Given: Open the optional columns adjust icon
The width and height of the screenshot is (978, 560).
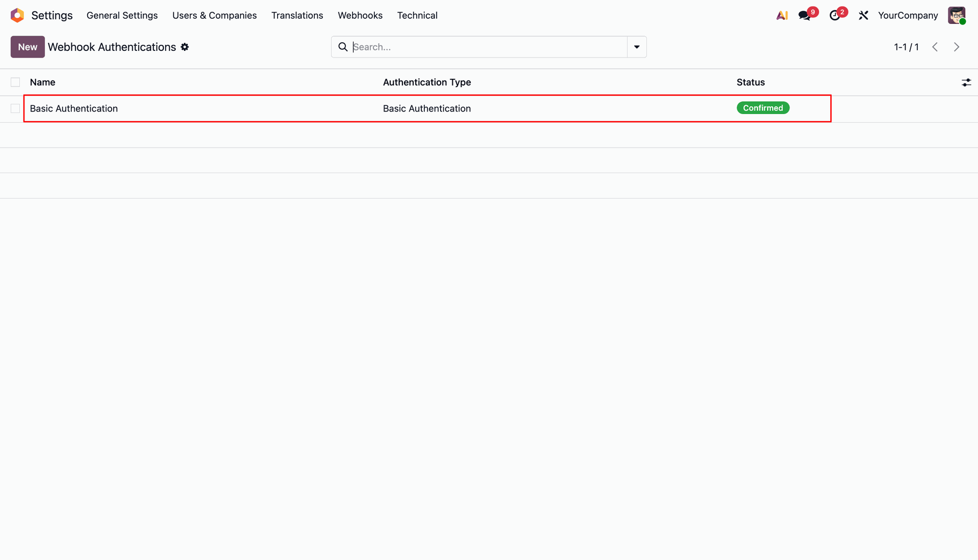Looking at the screenshot, I should click(966, 82).
